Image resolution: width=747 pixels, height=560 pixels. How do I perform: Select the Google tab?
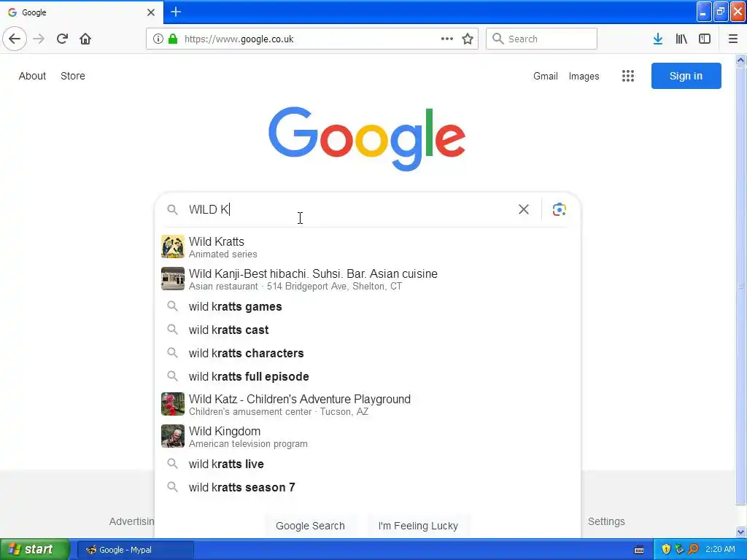click(81, 12)
